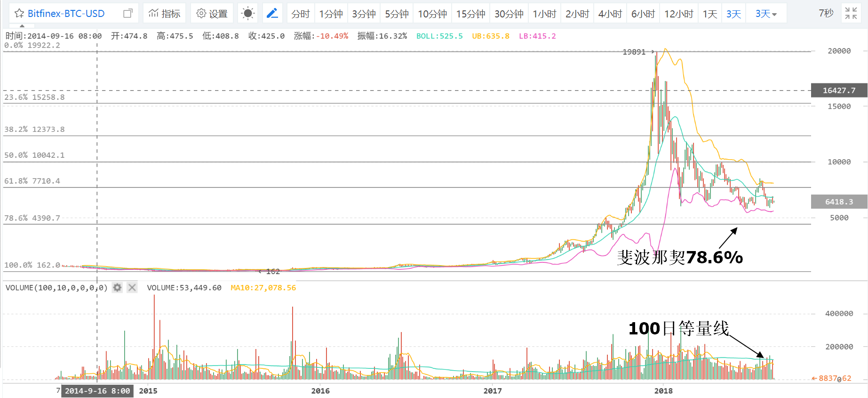Click the MA10:27,078.56 value label
The image size is (868, 398).
pyautogui.click(x=263, y=287)
